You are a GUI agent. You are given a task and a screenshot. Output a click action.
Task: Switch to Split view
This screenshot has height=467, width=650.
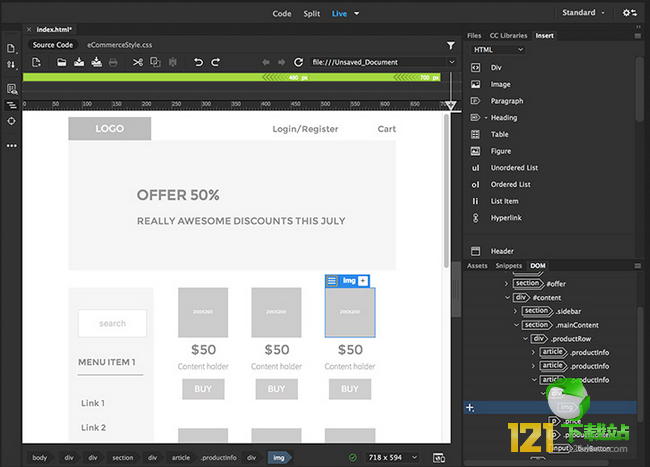click(311, 13)
